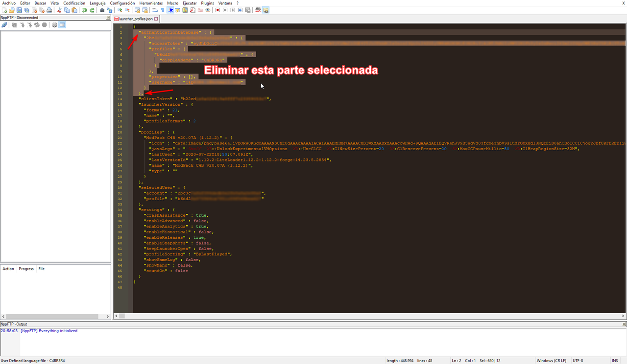Toggle the NppFTP message window icon
Image resolution: width=627 pixels, height=364 pixels.
[62, 25]
